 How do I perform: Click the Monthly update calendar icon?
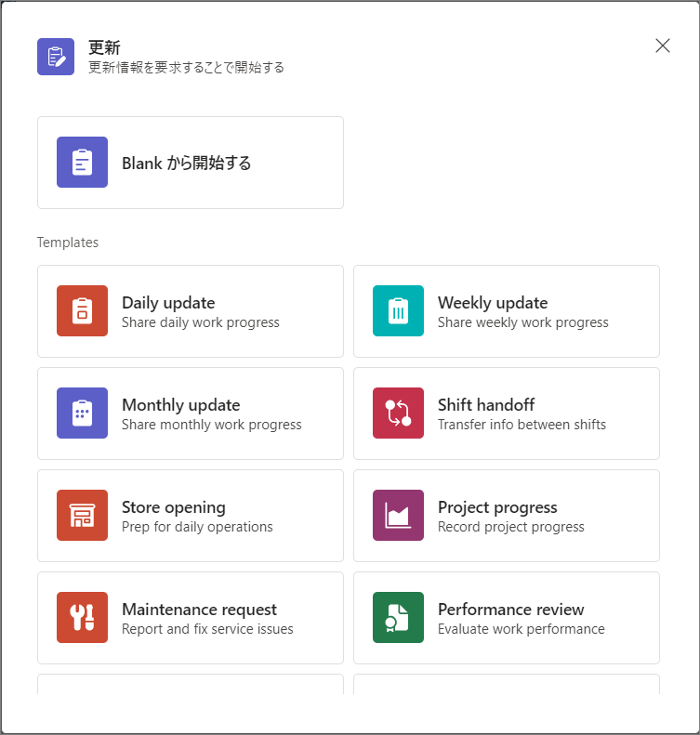82,413
